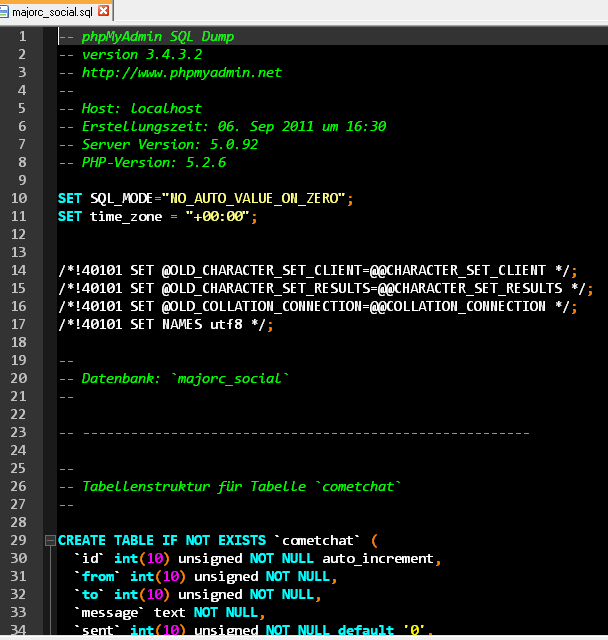Click line number 10 in the margin
The image size is (608, 640).
[x=19, y=198]
